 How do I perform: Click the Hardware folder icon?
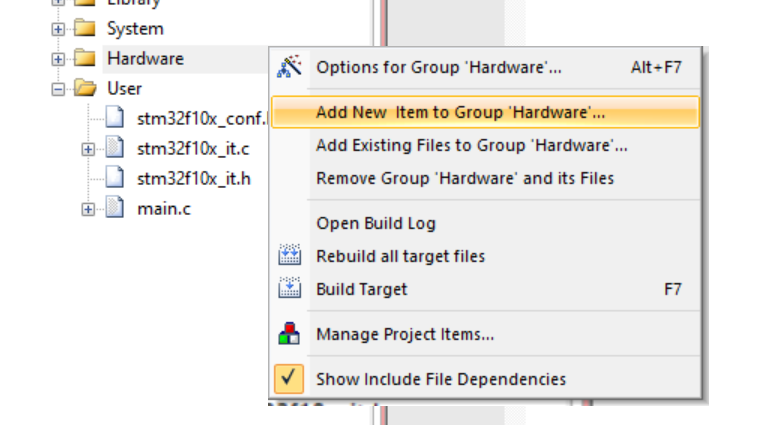(x=84, y=58)
